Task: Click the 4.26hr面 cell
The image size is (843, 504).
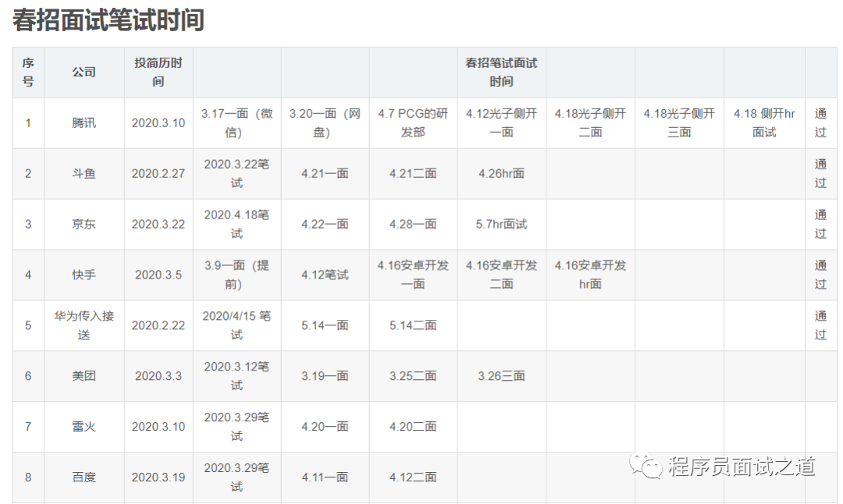Action: click(x=501, y=173)
